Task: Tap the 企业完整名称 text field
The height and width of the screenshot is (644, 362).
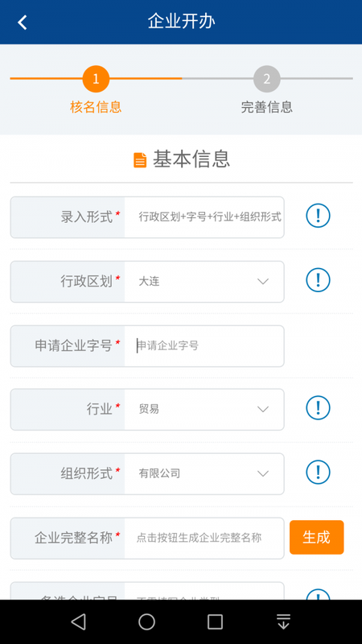Action: click(204, 538)
